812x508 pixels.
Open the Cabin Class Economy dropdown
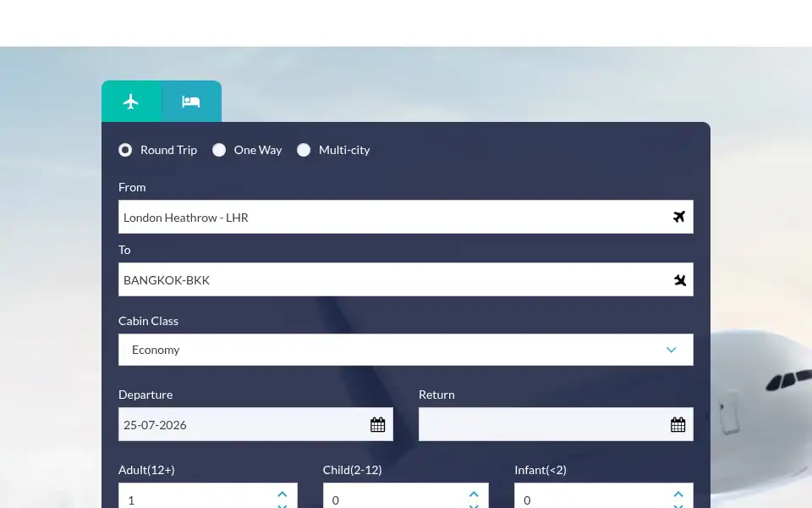click(x=405, y=350)
